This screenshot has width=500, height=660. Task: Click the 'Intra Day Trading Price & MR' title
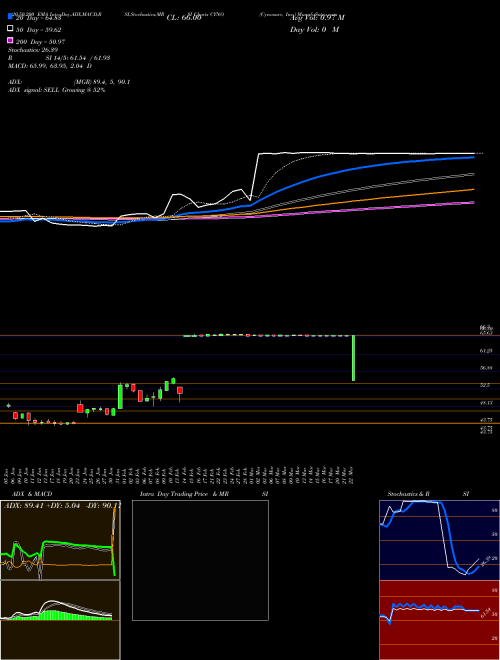pos(184,494)
